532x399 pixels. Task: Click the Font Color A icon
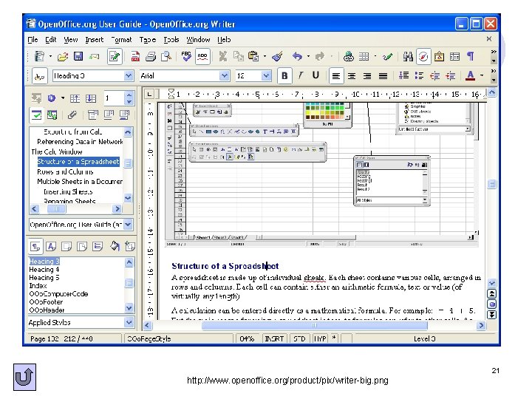coord(470,75)
